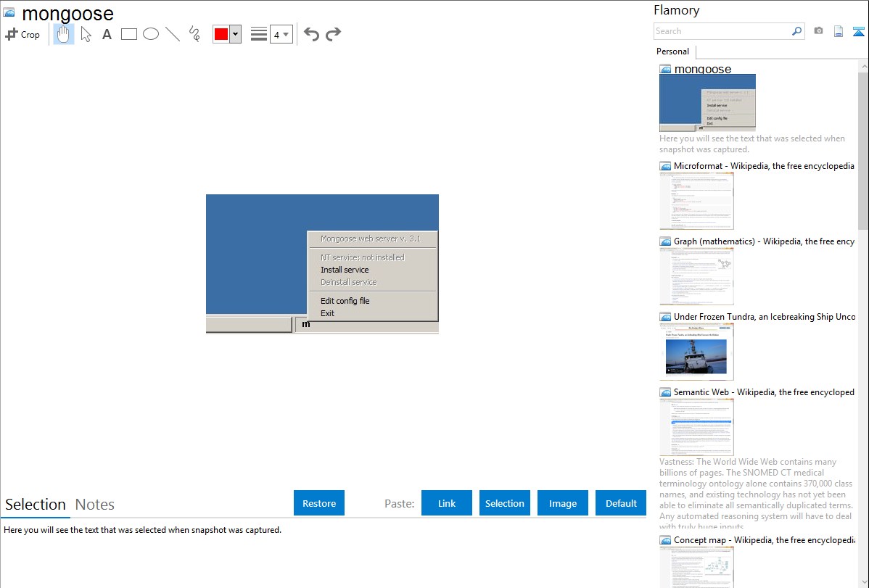Viewport: 869px width, 588px height.
Task: Open the Semantic Web snapshot thumbnail
Action: click(x=696, y=427)
